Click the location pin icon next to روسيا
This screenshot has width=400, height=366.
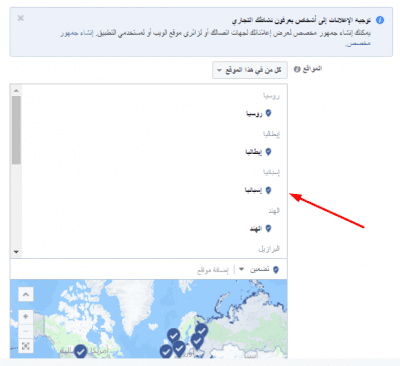click(268, 113)
